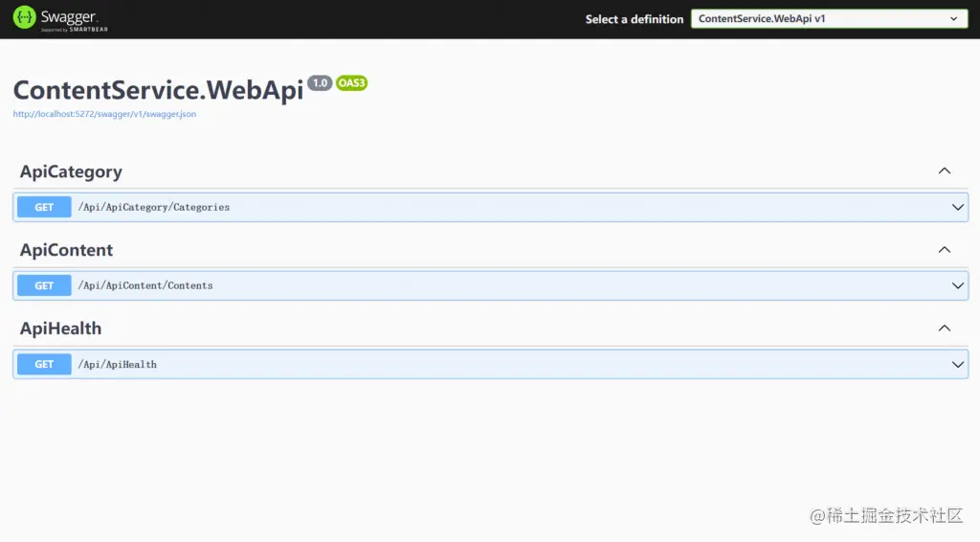Click the 'Select a definition' label
The image size is (980, 542).
[x=635, y=19]
